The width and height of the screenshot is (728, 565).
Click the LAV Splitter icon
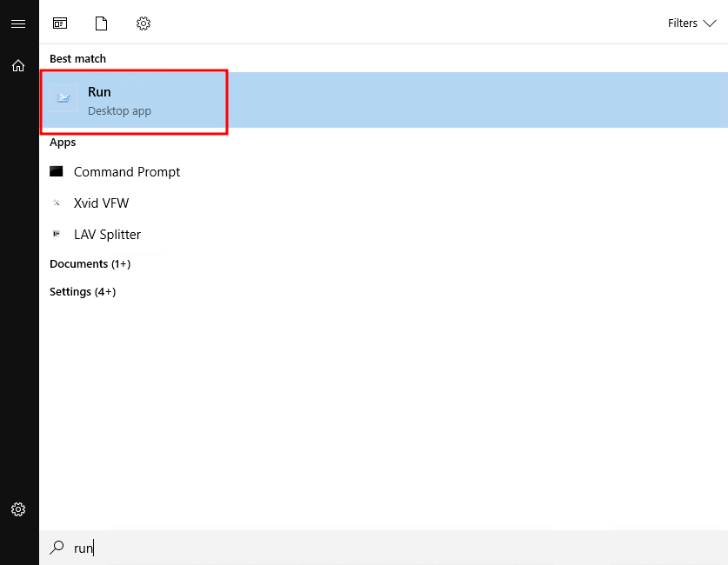57,233
